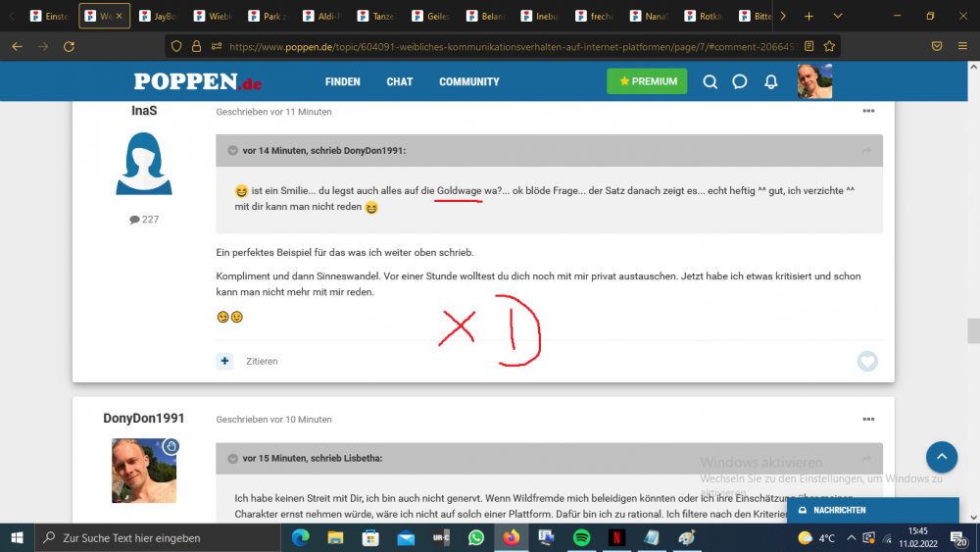The height and width of the screenshot is (552, 980).
Task: Click the Windows taskbar search field
Action: pyautogui.click(x=157, y=537)
